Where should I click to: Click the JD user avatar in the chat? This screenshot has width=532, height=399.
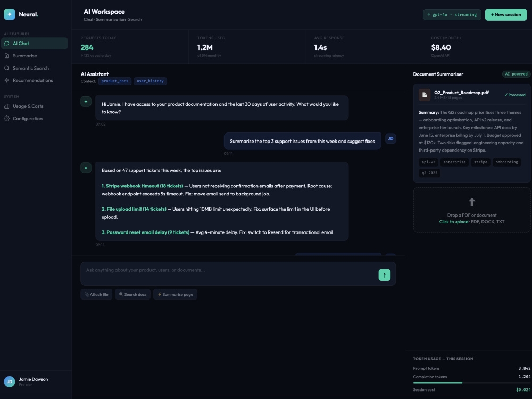pos(390,138)
